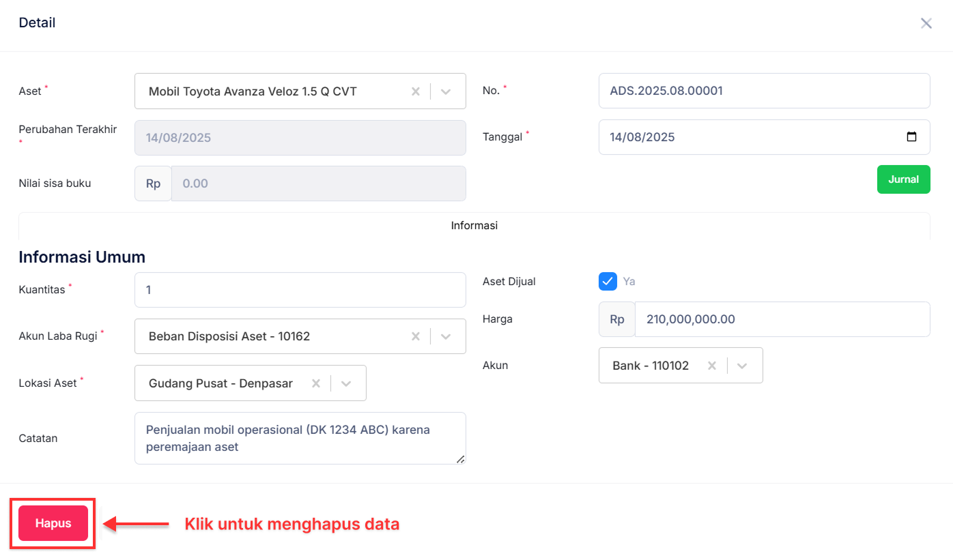Expand the Lokasi Aset dropdown
Screen dimensions: 953x560
[346, 383]
